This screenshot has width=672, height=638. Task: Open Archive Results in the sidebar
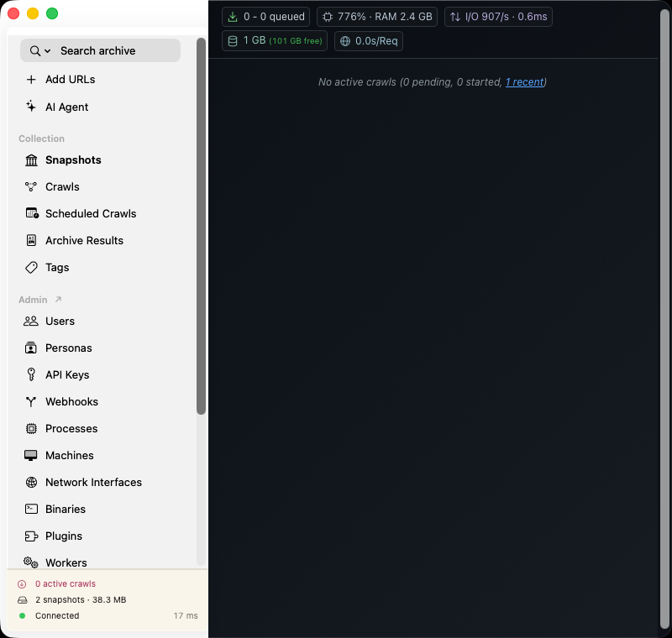(x=85, y=241)
